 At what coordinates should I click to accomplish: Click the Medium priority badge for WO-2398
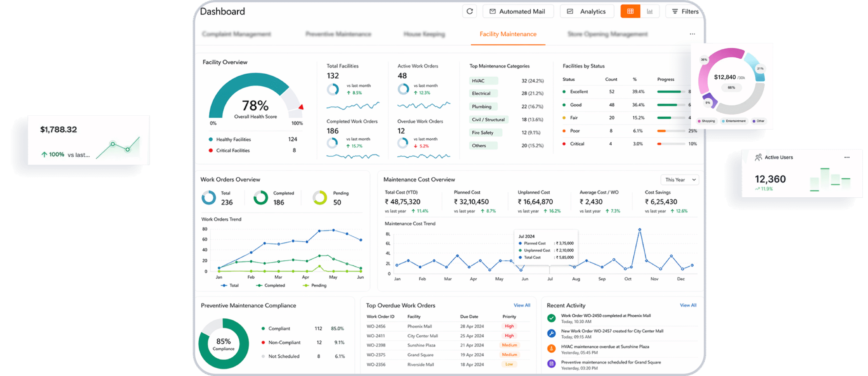coord(509,345)
